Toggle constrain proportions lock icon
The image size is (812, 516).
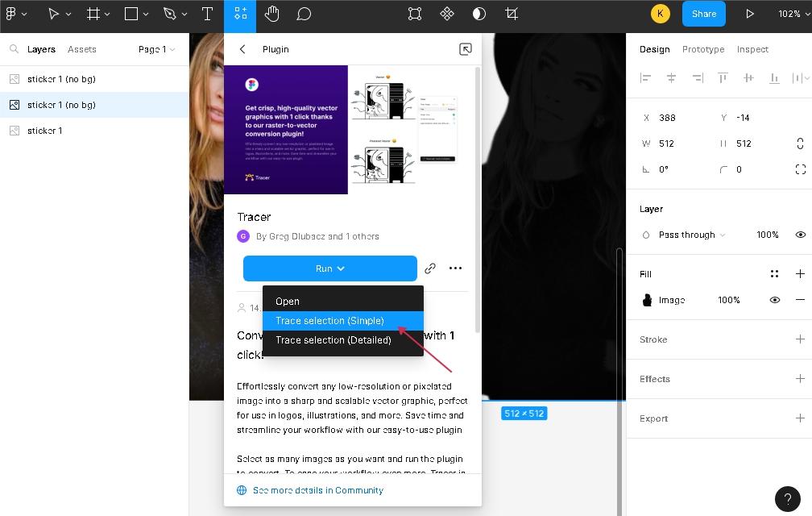[800, 144]
